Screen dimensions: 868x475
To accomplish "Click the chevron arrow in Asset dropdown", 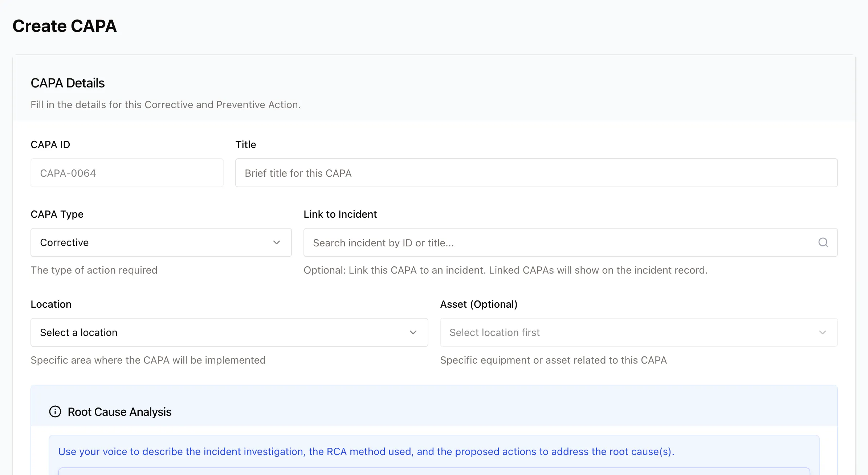I will click(x=823, y=332).
